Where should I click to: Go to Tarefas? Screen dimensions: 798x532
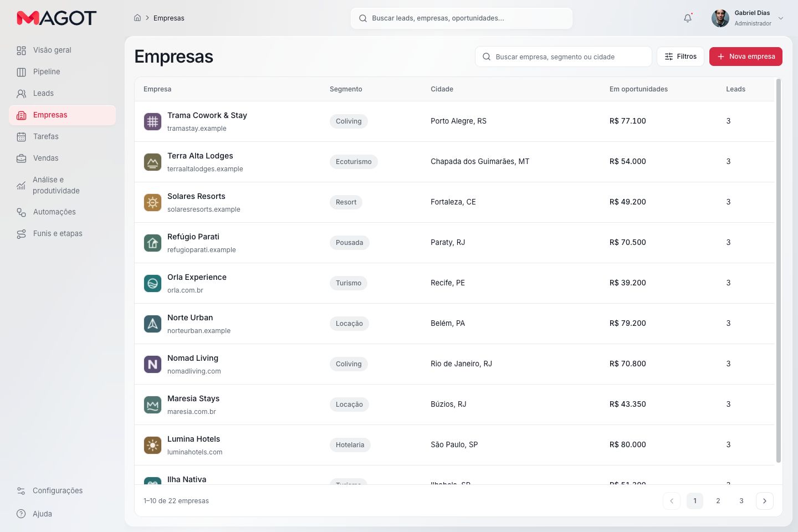pos(62,137)
